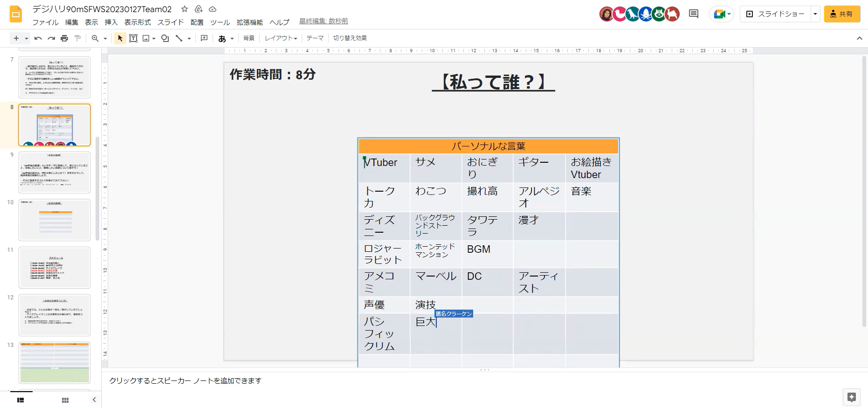Click the table cell containing BGM
The height and width of the screenshot is (408, 868).
coord(487,254)
